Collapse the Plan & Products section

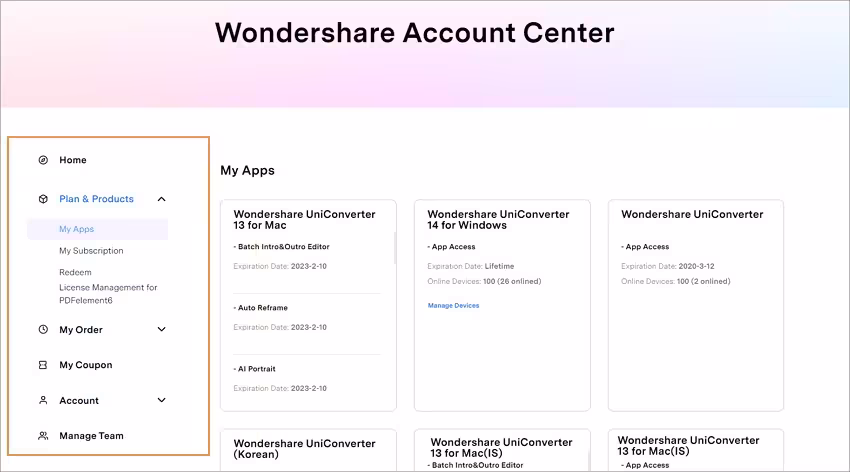(162, 199)
